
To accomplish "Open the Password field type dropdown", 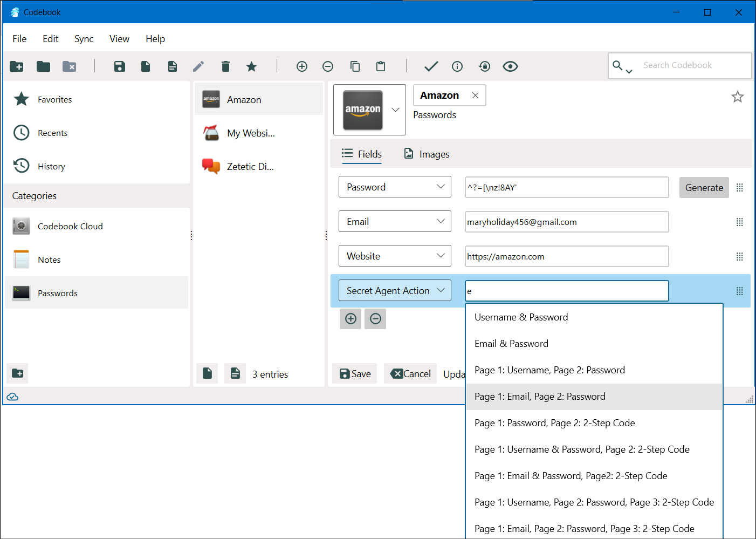I will (395, 187).
